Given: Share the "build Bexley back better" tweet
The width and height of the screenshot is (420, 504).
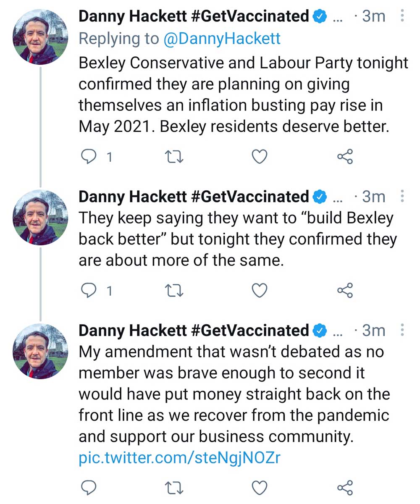Looking at the screenshot, I should 345,291.
